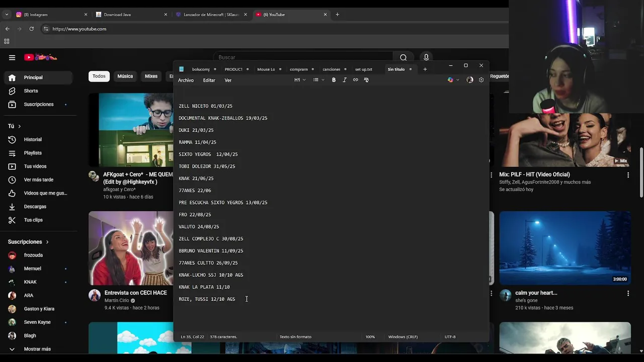This screenshot has height=362, width=644.
Task: Open Descargas in YouTube sidebar
Action: [38, 207]
